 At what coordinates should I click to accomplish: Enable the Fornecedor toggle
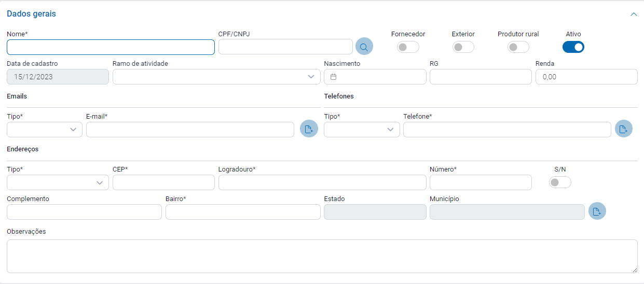[x=407, y=47]
